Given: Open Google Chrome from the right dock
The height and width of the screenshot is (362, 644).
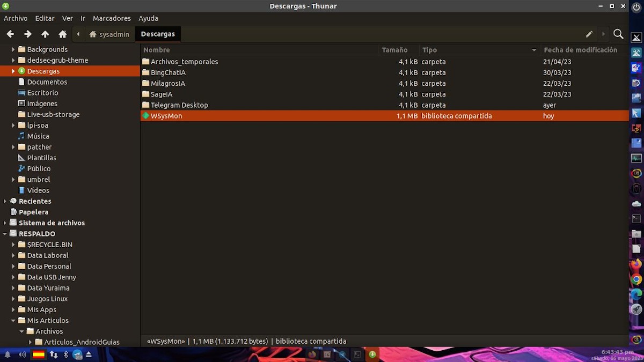Looking at the screenshot, I should click(636, 279).
